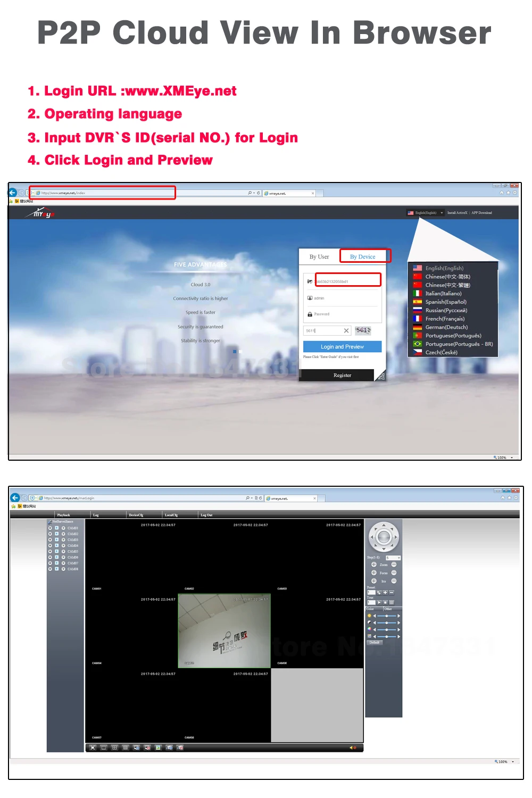Choose French(Français) language

(x=445, y=319)
